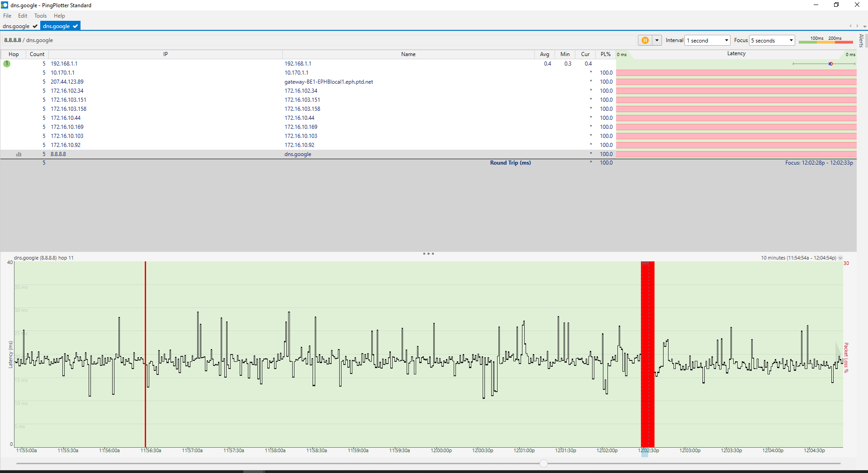Click the 8.8.8.8 / dns.google target field
868x473 pixels.
click(29, 40)
